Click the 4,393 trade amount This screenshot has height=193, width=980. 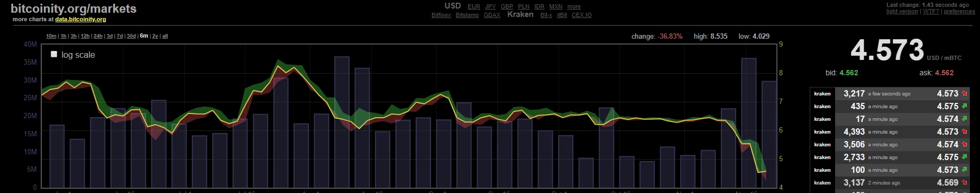(x=854, y=131)
